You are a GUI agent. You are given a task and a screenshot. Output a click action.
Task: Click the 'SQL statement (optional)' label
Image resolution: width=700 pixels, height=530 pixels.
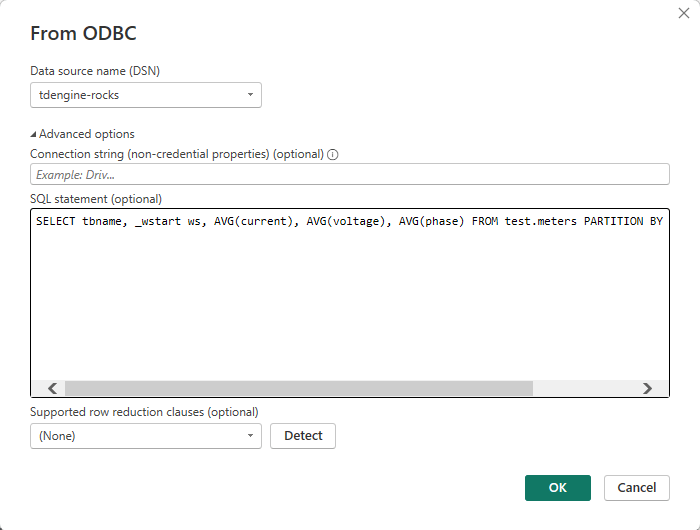96,199
